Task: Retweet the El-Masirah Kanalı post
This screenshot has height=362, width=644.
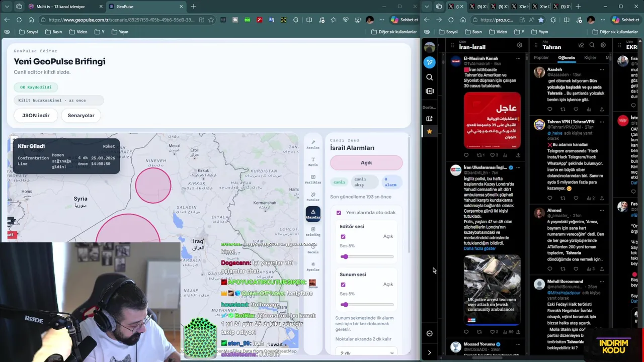Action: (479, 155)
